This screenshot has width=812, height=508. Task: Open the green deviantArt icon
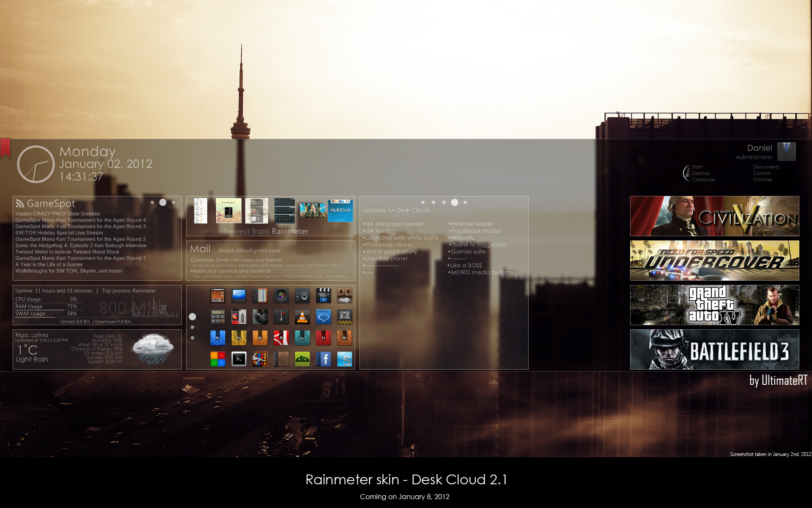click(302, 359)
